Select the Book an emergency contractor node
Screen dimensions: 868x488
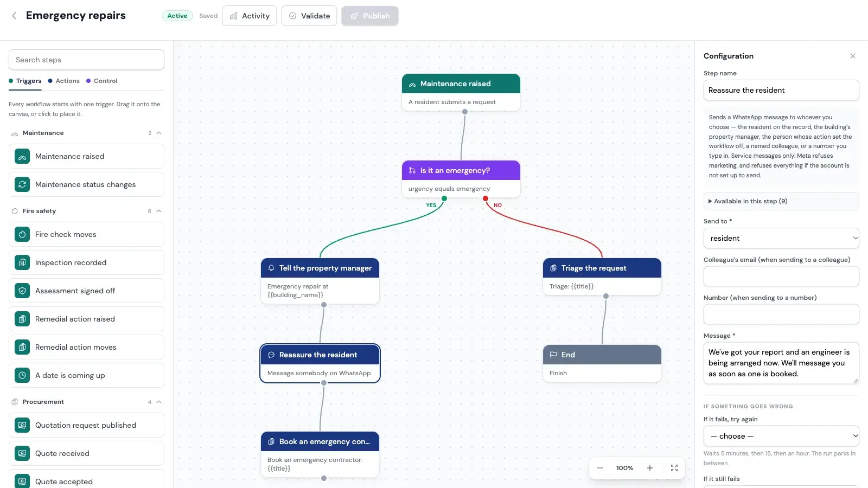click(x=320, y=454)
